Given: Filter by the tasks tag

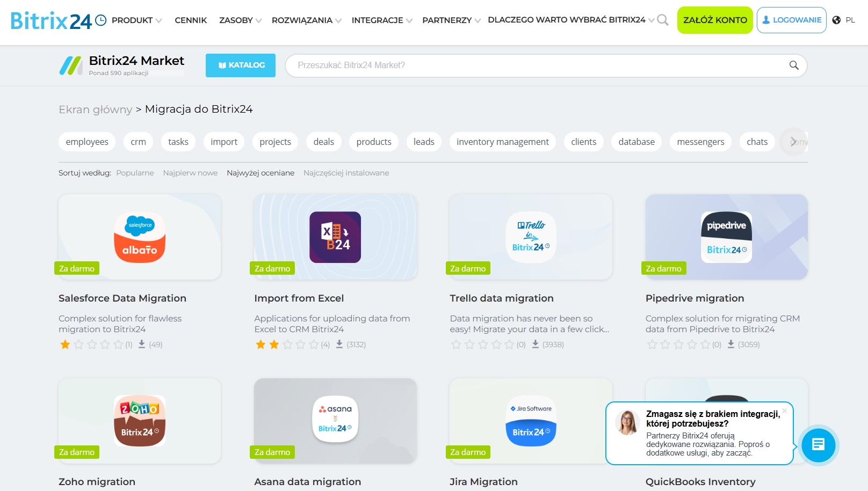Looking at the screenshot, I should tap(178, 142).
